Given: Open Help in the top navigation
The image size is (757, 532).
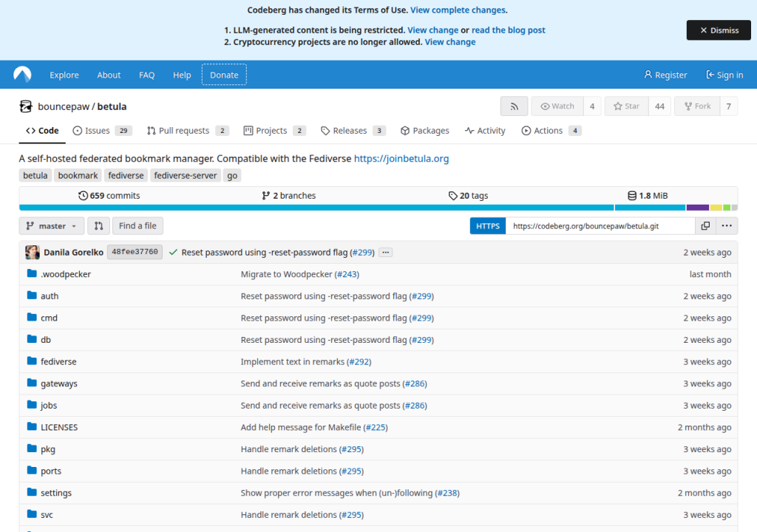Looking at the screenshot, I should tap(182, 75).
